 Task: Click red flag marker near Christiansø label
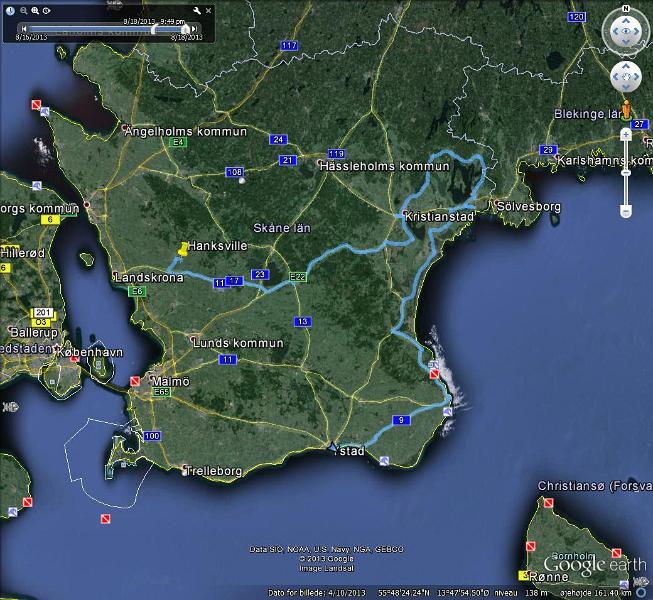pyautogui.click(x=549, y=503)
